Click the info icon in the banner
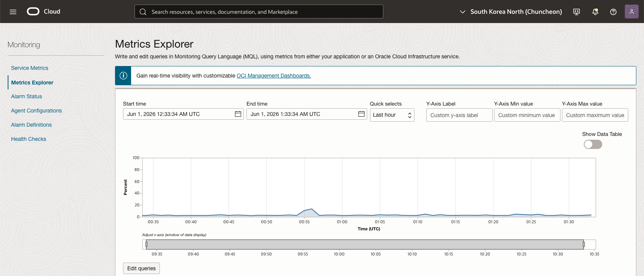 123,76
